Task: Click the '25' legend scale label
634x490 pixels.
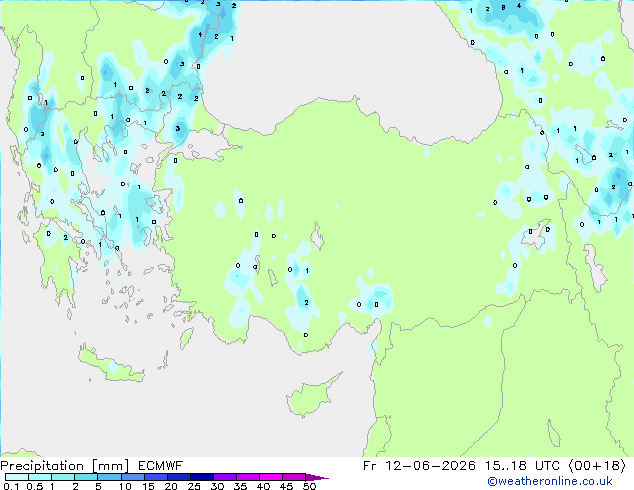Action: click(194, 486)
